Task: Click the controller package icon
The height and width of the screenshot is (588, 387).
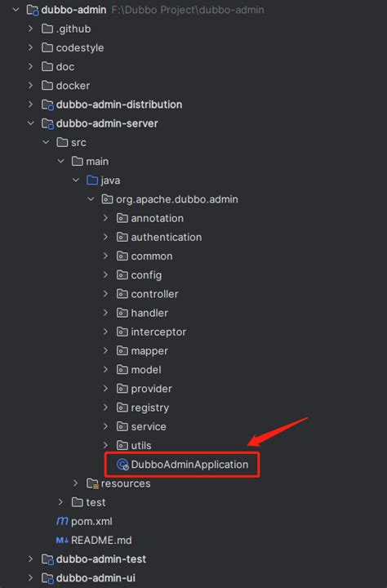Action: click(122, 294)
